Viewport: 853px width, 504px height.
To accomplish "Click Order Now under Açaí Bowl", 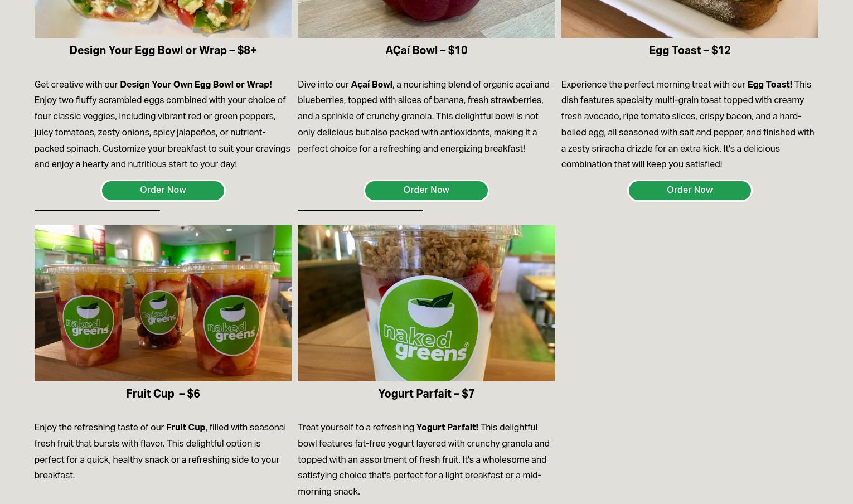I will 426,191.
